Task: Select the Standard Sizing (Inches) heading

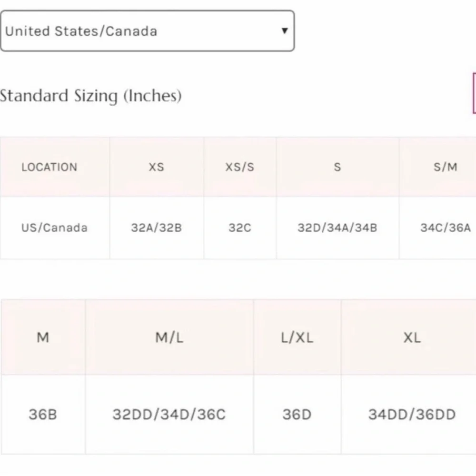Action: (91, 96)
